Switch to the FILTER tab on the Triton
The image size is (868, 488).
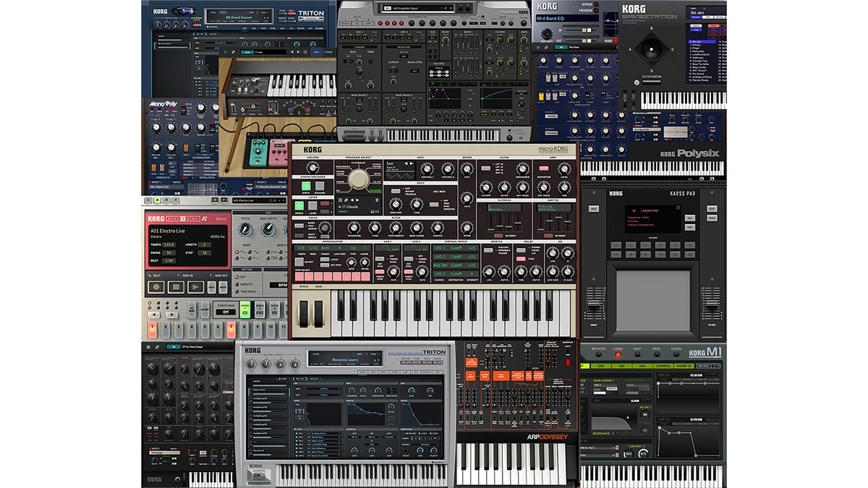pos(394,371)
